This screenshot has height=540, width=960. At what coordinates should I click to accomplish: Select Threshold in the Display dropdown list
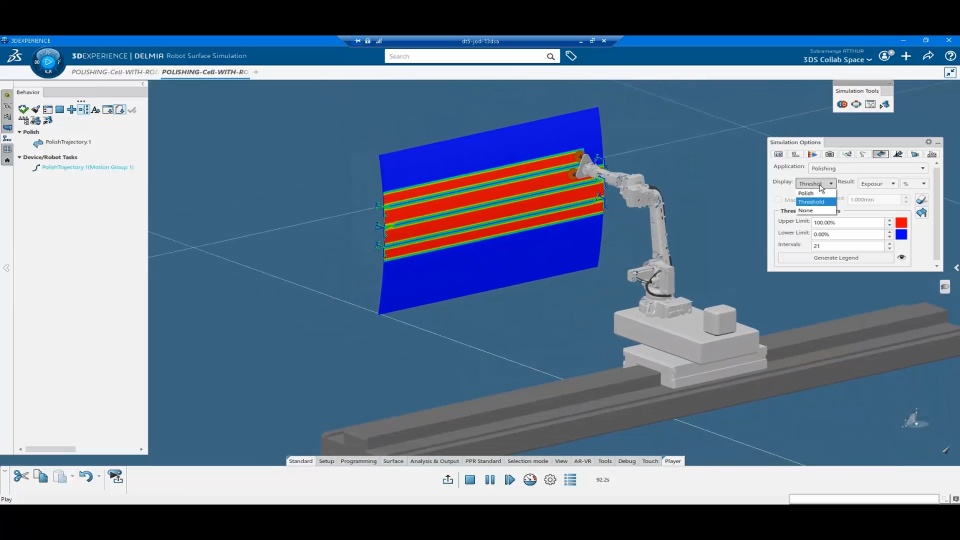click(x=816, y=202)
